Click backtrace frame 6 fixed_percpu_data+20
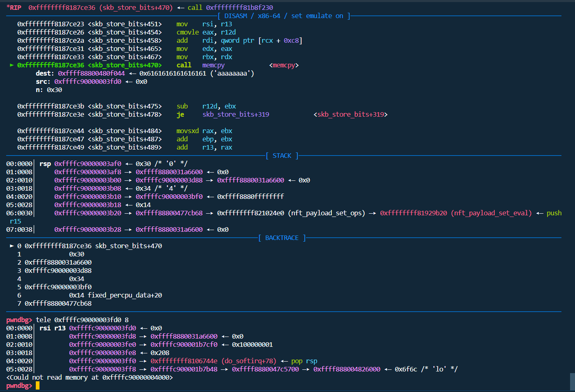This screenshot has width=575, height=392. [x=90, y=295]
